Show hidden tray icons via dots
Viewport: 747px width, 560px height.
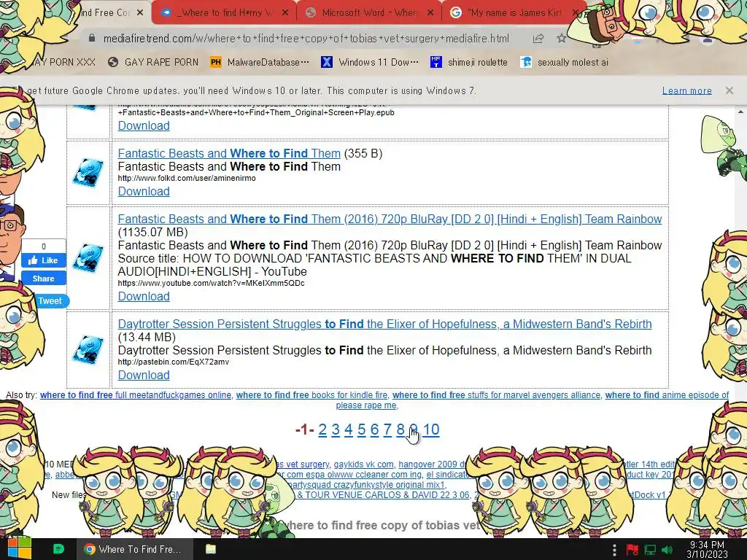614,550
